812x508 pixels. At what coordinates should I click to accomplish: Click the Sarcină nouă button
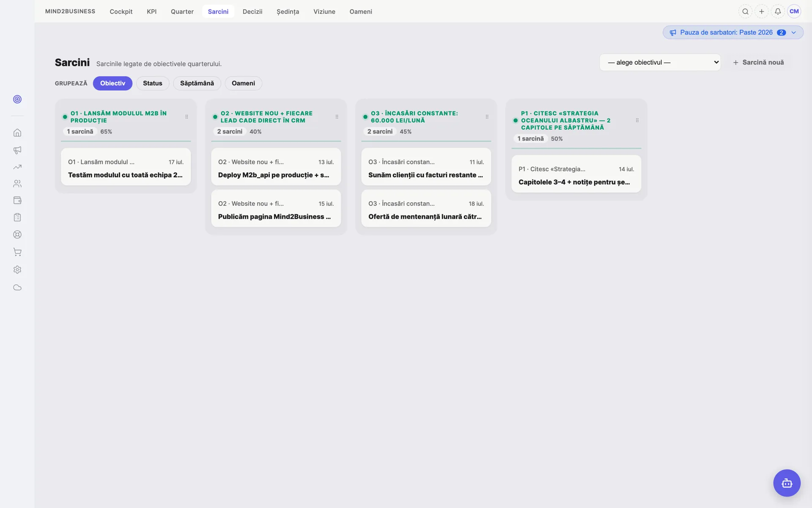[x=758, y=62]
